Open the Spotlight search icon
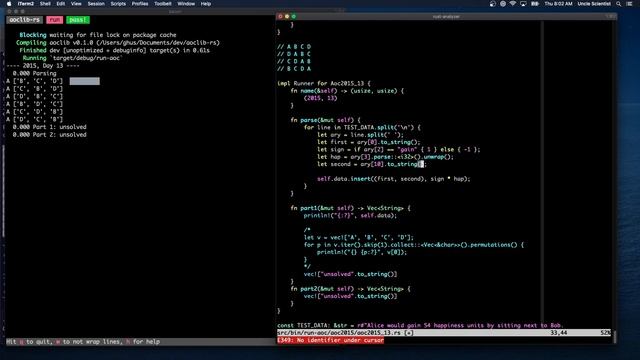This screenshot has width=640, height=360. 619,4
